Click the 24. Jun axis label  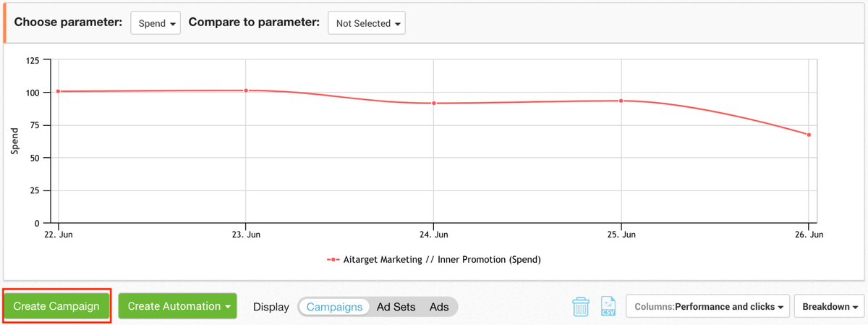click(x=433, y=235)
